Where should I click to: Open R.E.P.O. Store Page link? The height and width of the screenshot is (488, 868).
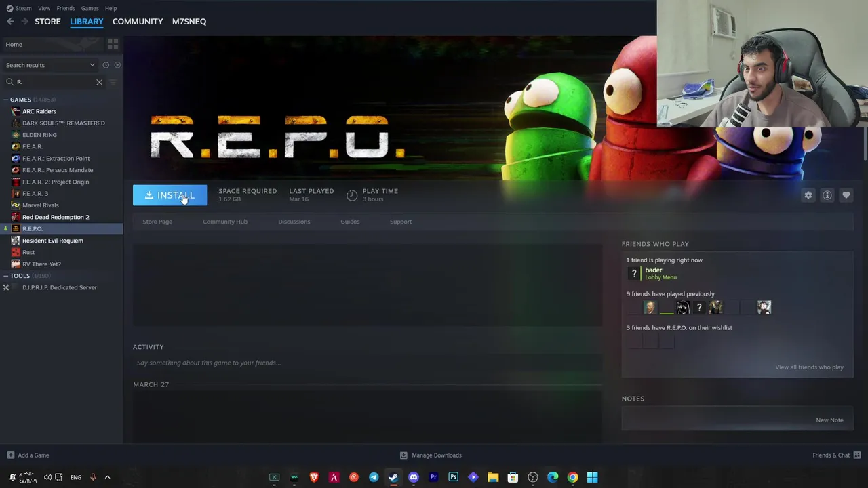click(157, 222)
